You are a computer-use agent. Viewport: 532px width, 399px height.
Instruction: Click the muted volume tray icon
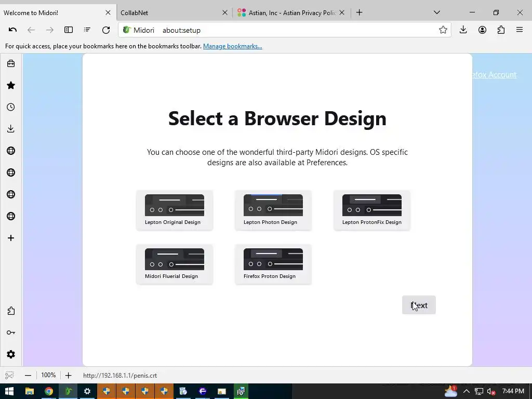click(491, 392)
